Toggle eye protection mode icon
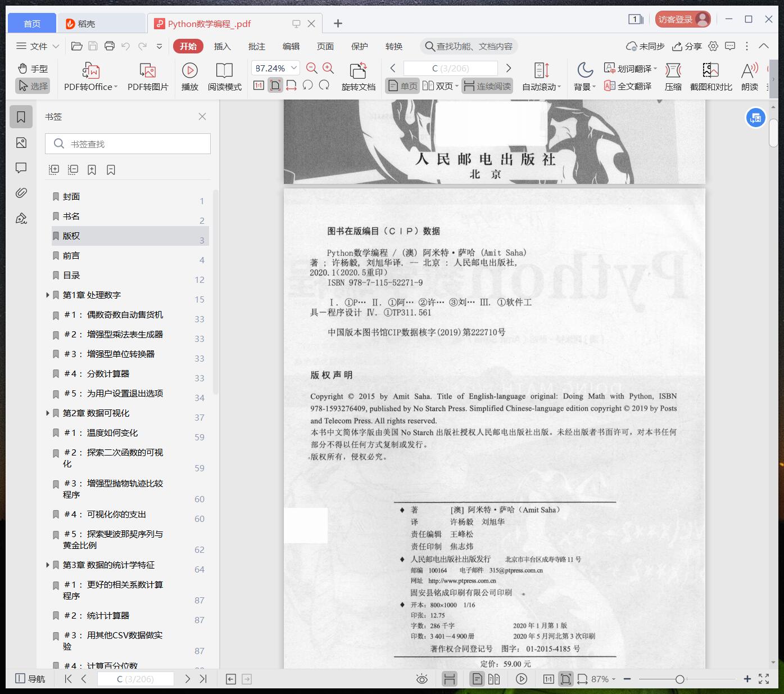 [x=422, y=679]
